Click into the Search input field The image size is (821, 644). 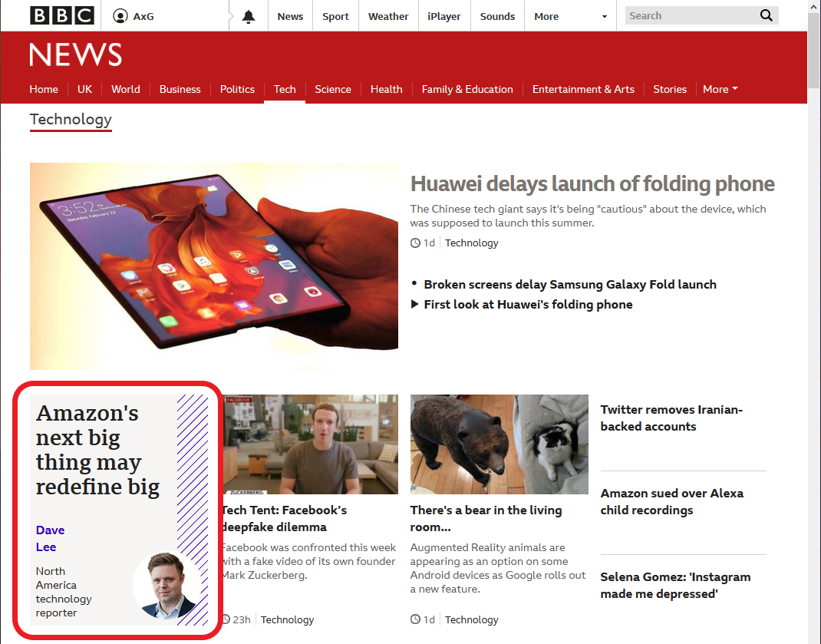(692, 15)
